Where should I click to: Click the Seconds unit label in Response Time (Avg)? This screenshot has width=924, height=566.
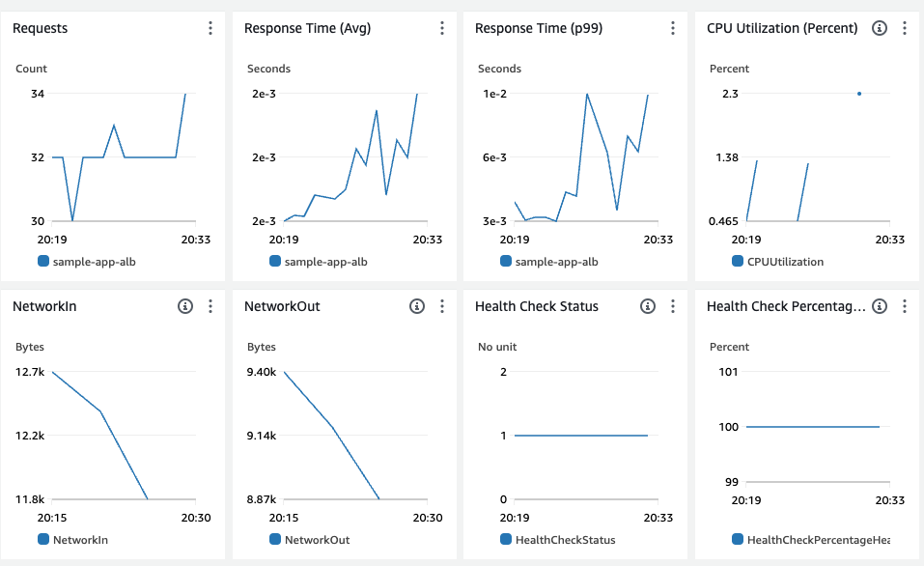click(268, 69)
